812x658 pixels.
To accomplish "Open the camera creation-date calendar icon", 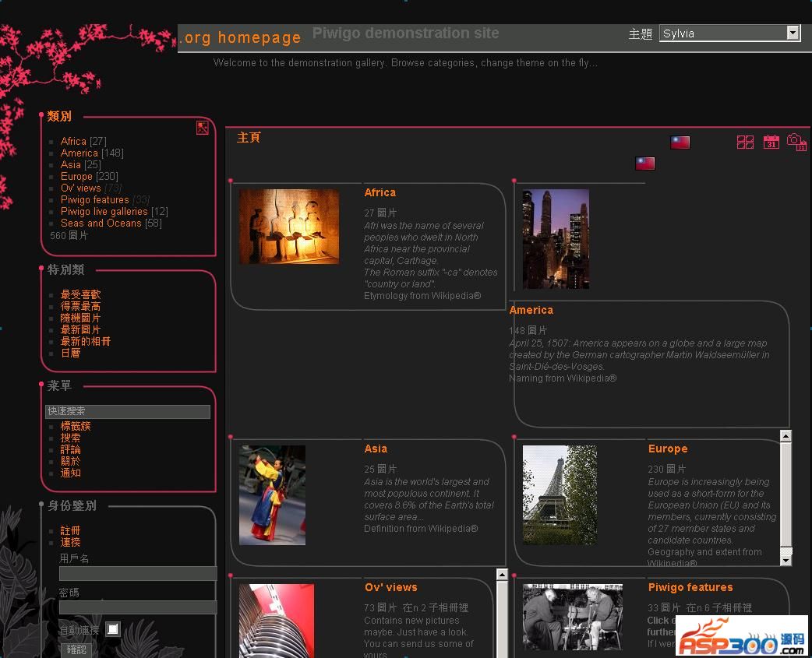I will coord(796,142).
